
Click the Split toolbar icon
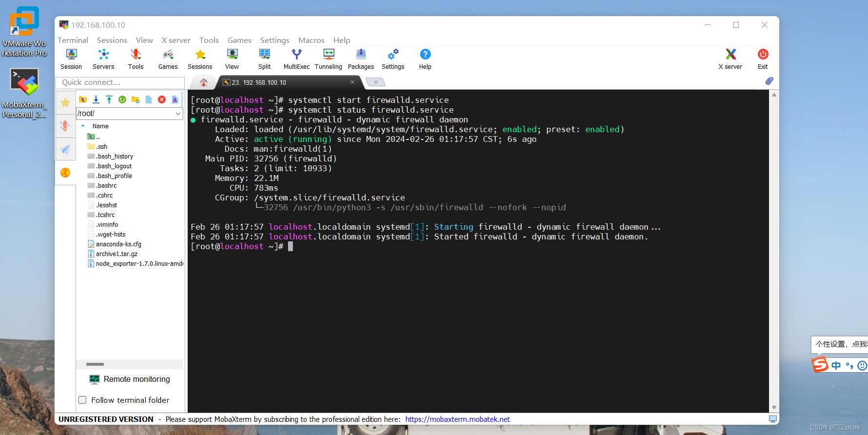tap(264, 59)
